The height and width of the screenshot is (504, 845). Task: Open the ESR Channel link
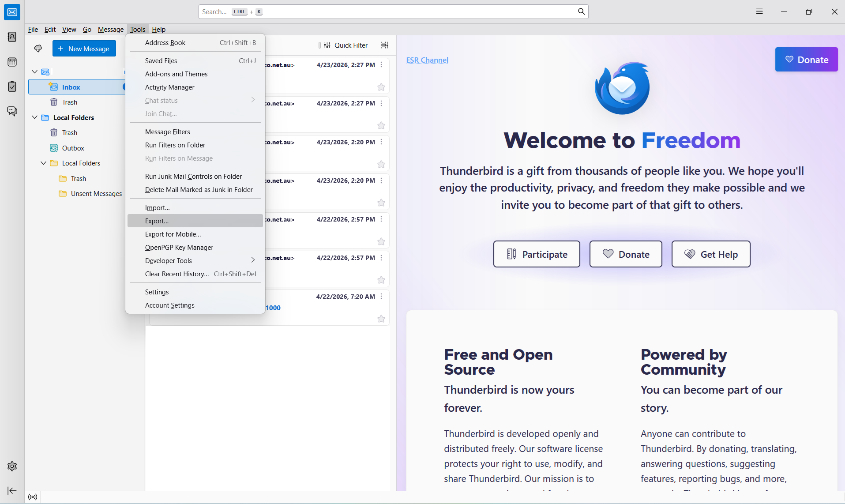point(427,60)
